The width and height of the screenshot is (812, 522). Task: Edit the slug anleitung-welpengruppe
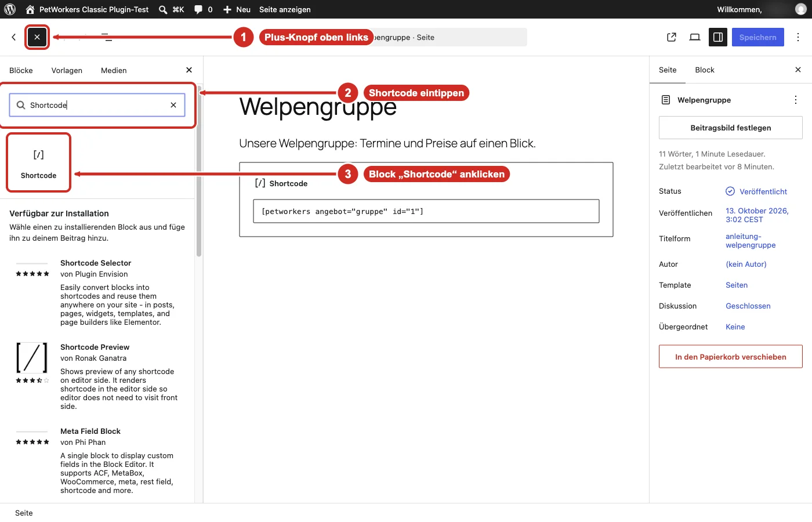(x=751, y=241)
